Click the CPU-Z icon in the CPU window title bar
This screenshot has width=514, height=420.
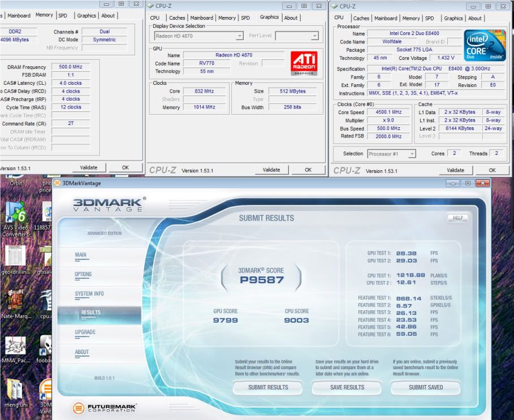tap(334, 6)
